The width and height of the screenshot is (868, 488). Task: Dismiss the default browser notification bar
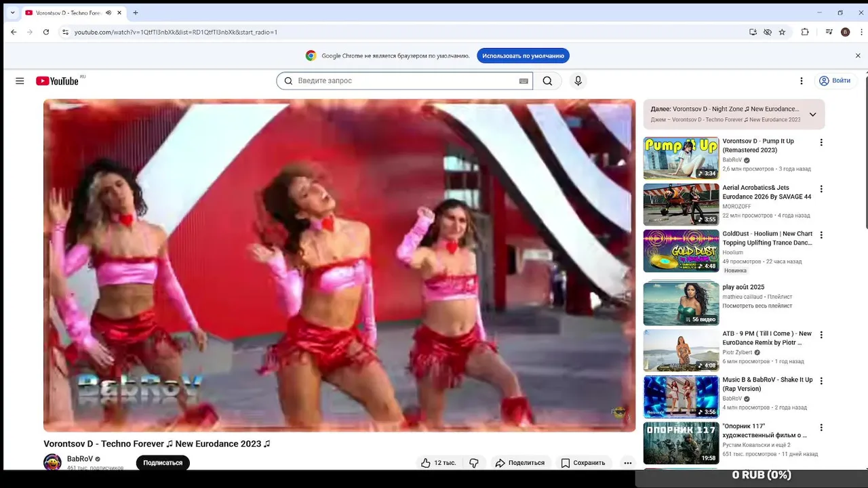point(857,56)
